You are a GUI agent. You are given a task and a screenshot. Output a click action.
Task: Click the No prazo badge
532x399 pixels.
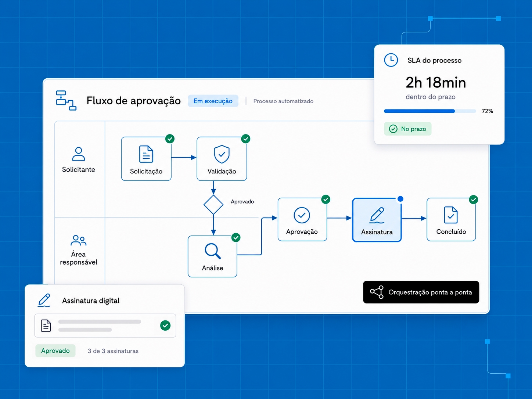pos(408,129)
